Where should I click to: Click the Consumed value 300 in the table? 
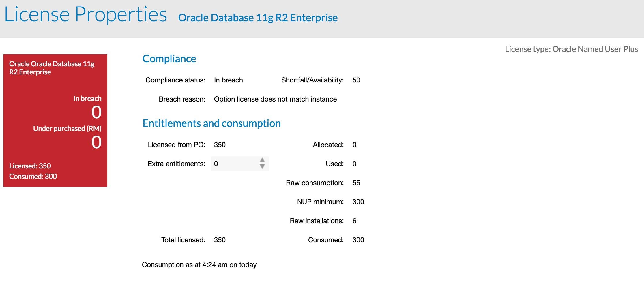358,240
